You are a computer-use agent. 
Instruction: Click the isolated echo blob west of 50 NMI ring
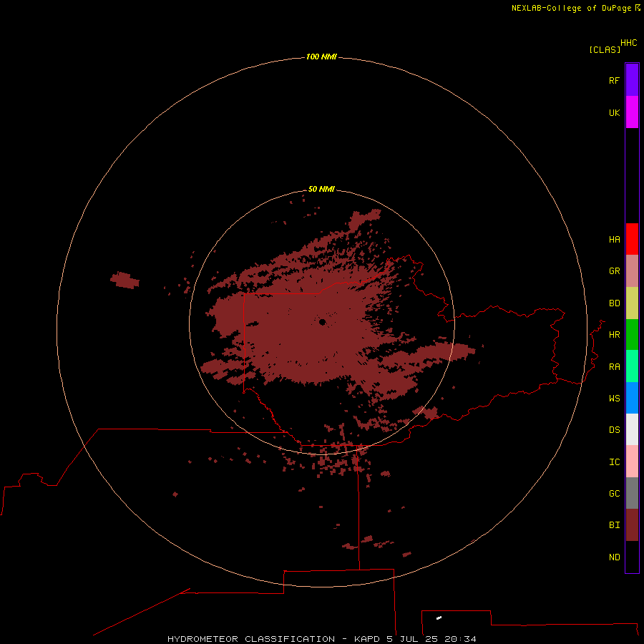[125, 280]
